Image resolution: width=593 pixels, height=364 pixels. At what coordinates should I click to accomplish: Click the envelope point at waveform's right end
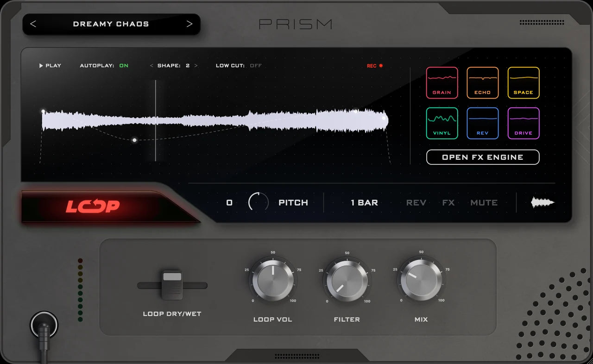(384, 118)
